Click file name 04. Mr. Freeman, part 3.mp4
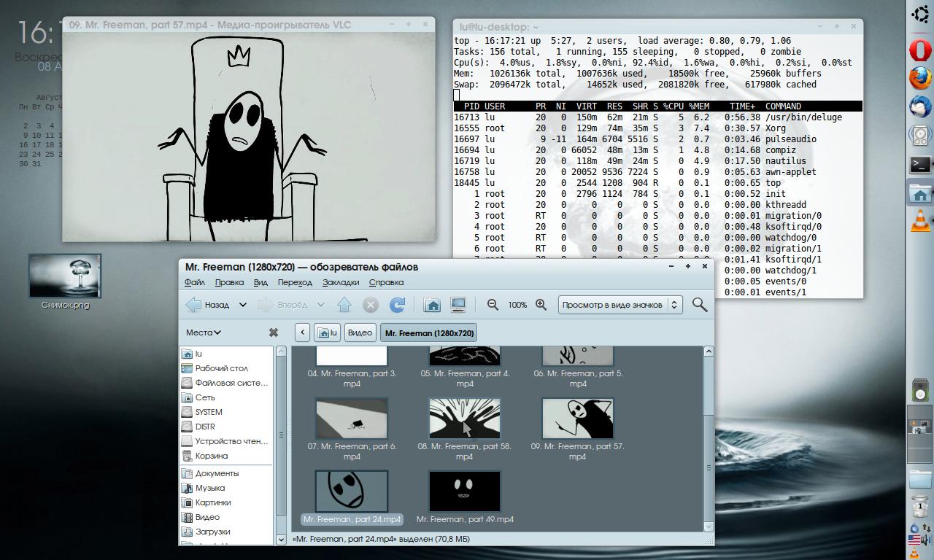The image size is (934, 560). [352, 378]
